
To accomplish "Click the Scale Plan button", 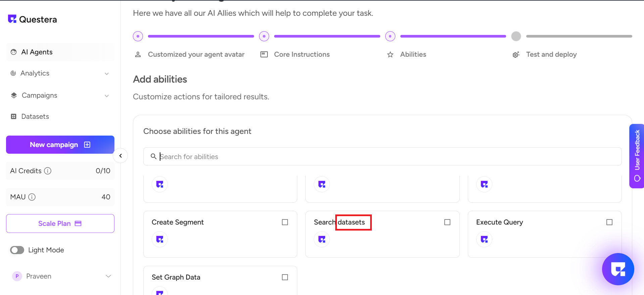I will pyautogui.click(x=60, y=224).
